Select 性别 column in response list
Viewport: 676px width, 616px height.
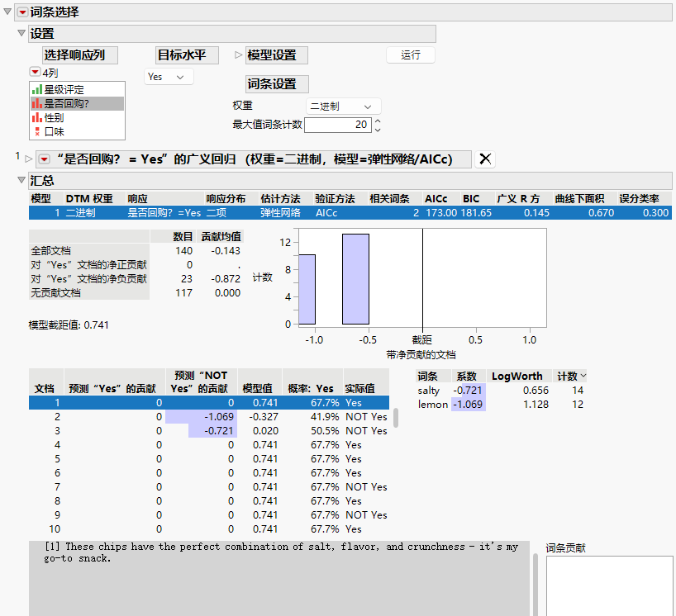[77, 117]
